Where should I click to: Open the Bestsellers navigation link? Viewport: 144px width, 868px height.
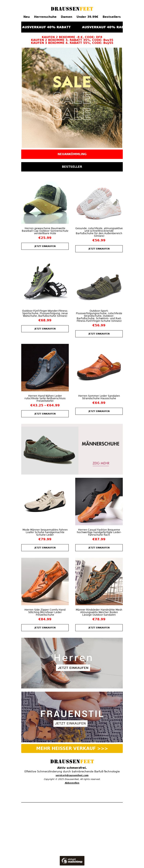pyautogui.click(x=112, y=17)
